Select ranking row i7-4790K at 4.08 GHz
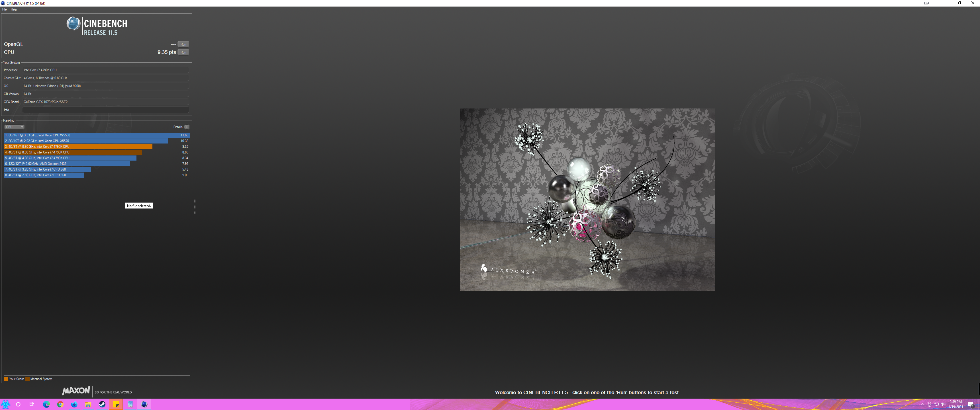 pyautogui.click(x=97, y=158)
